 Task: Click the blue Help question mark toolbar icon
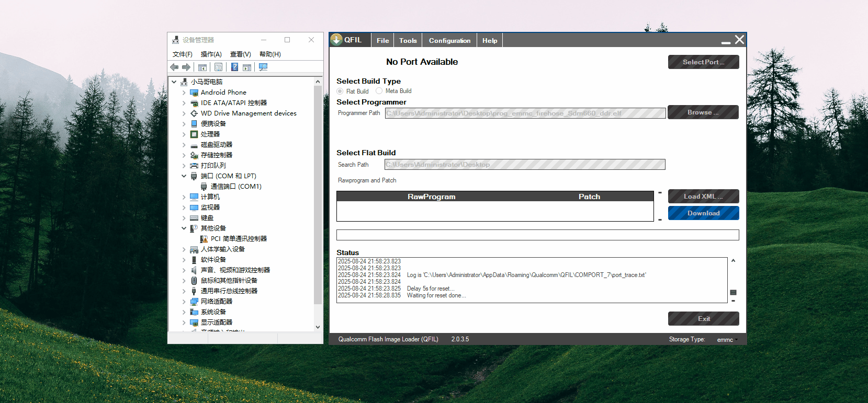pos(235,67)
